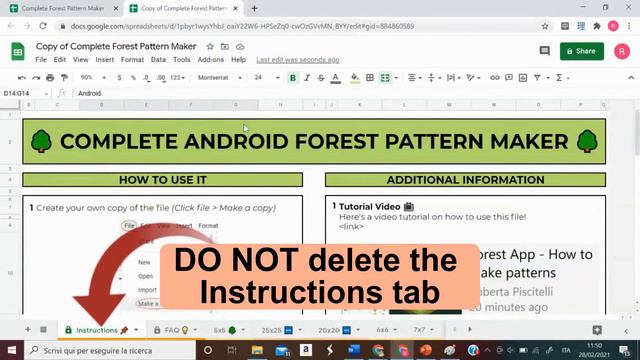Toggle merge cells
The height and width of the screenshot is (360, 640).
[385, 78]
